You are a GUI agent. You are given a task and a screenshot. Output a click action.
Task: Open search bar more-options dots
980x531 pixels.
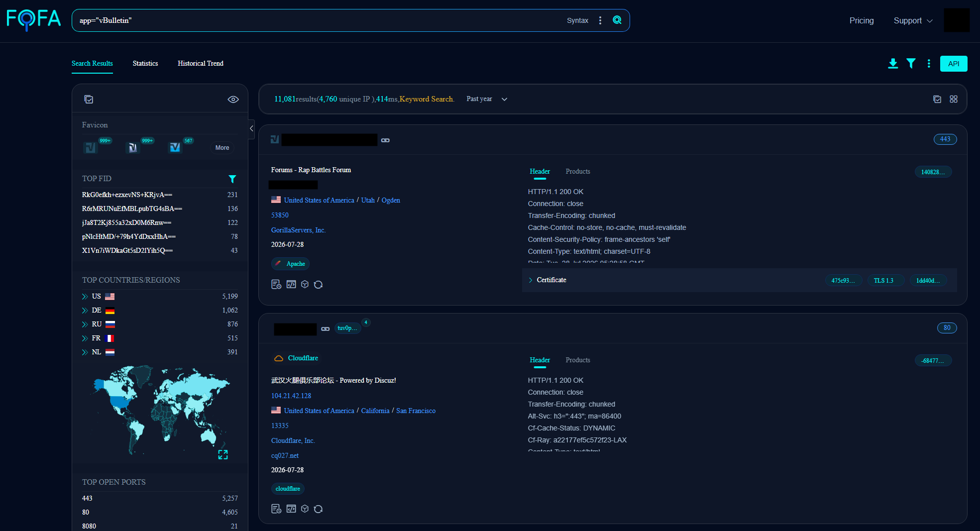[x=600, y=20]
